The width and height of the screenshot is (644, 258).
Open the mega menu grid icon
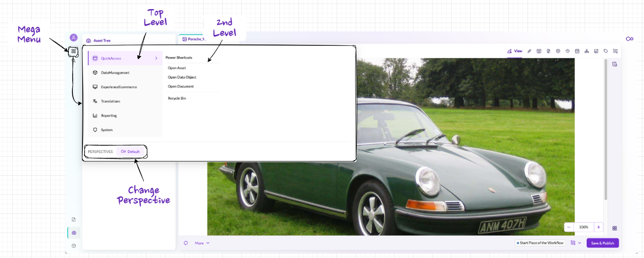(x=74, y=51)
